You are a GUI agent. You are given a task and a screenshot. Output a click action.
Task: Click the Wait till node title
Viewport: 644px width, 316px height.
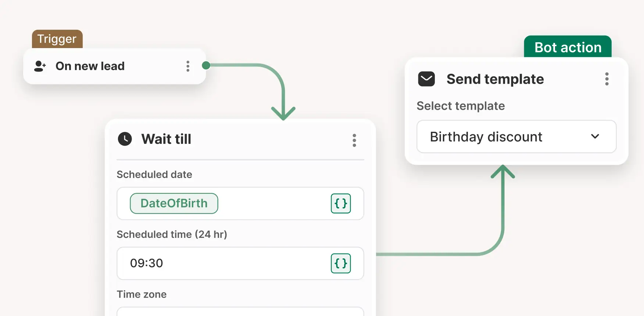click(166, 139)
